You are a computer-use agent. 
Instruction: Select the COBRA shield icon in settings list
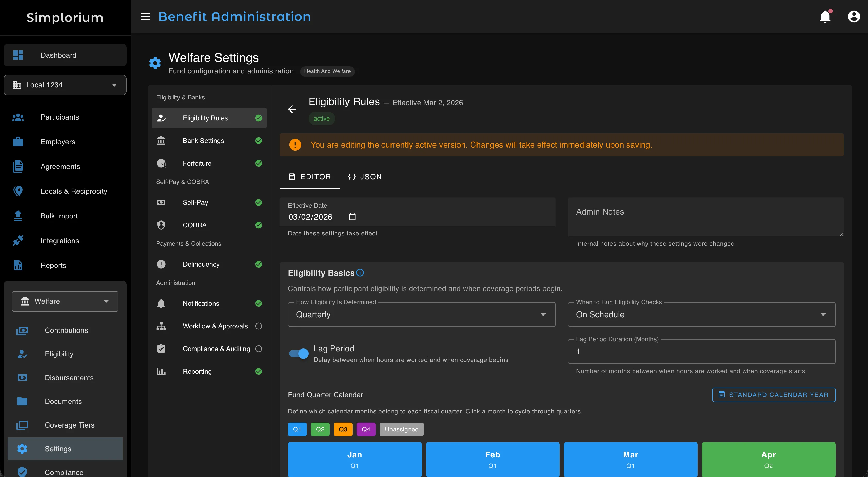(x=161, y=225)
